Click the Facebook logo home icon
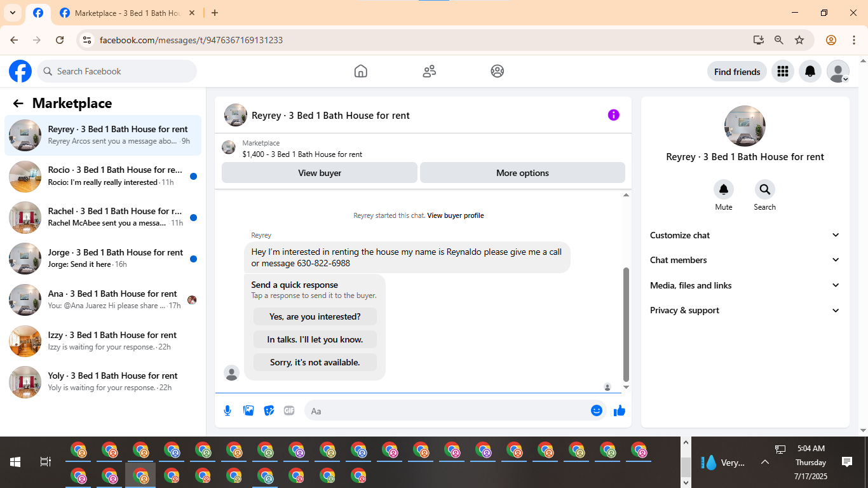This screenshot has height=488, width=868. (x=20, y=71)
